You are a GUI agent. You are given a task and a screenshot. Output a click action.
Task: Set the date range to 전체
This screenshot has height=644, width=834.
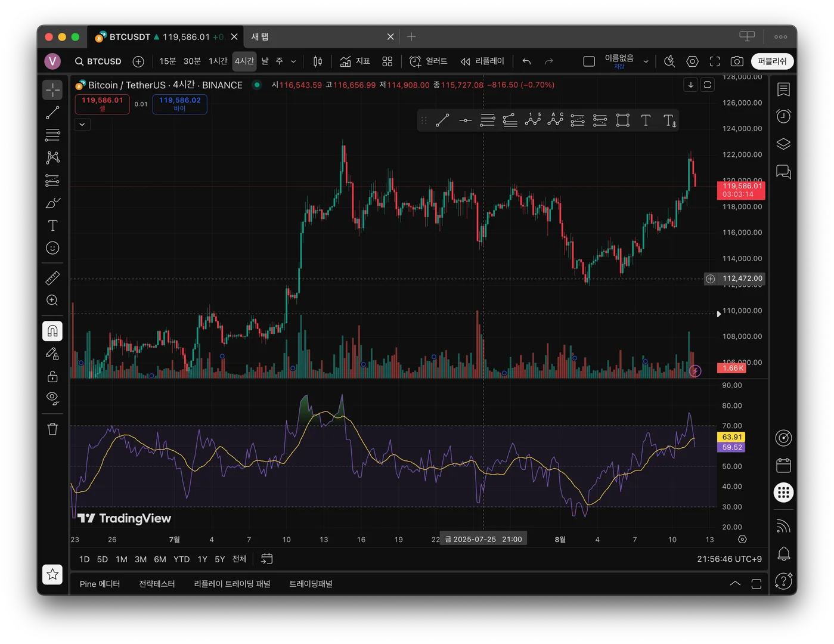tap(239, 559)
